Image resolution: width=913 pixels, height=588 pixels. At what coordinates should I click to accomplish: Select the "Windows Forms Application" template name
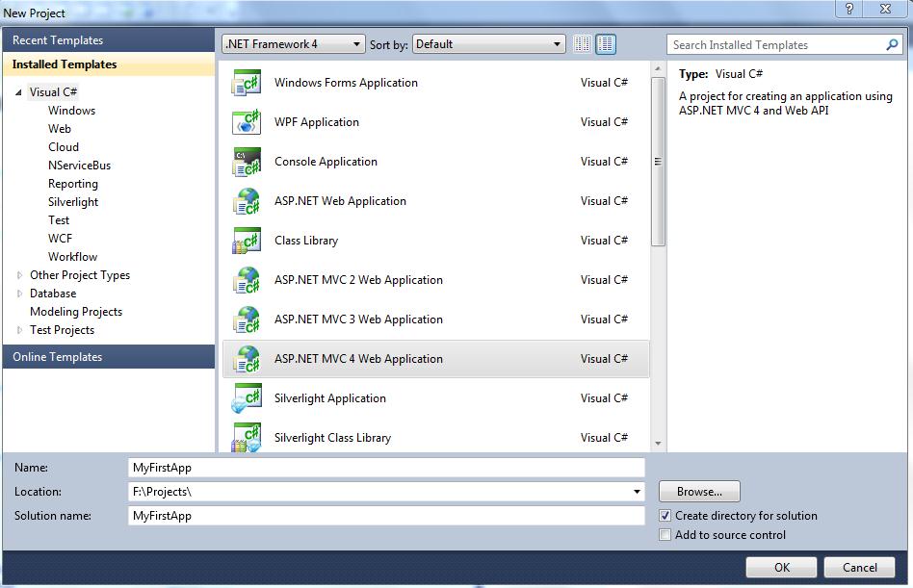click(346, 83)
